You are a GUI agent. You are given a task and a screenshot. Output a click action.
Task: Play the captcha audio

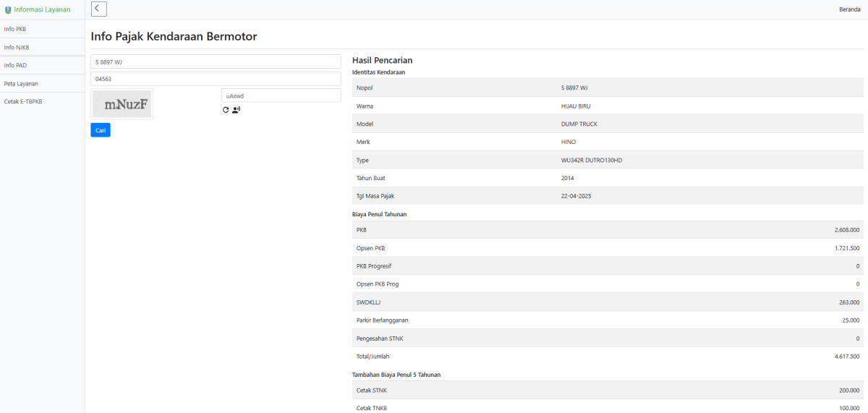coord(236,110)
